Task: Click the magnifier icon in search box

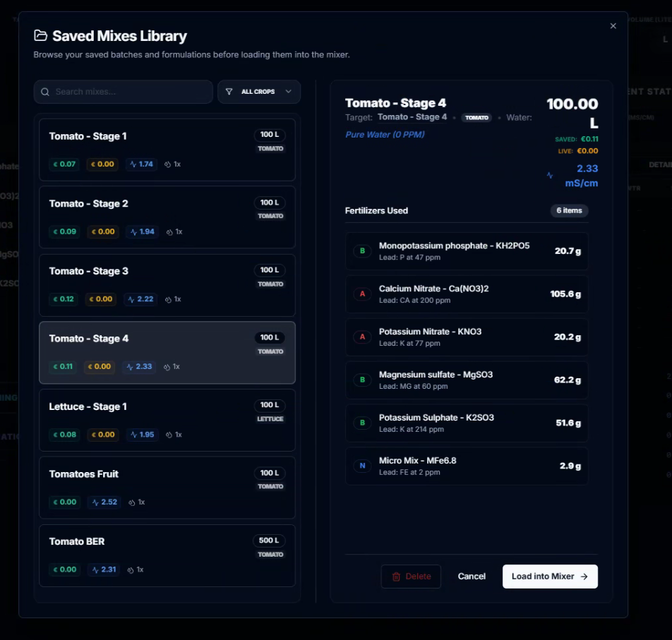Action: (45, 92)
